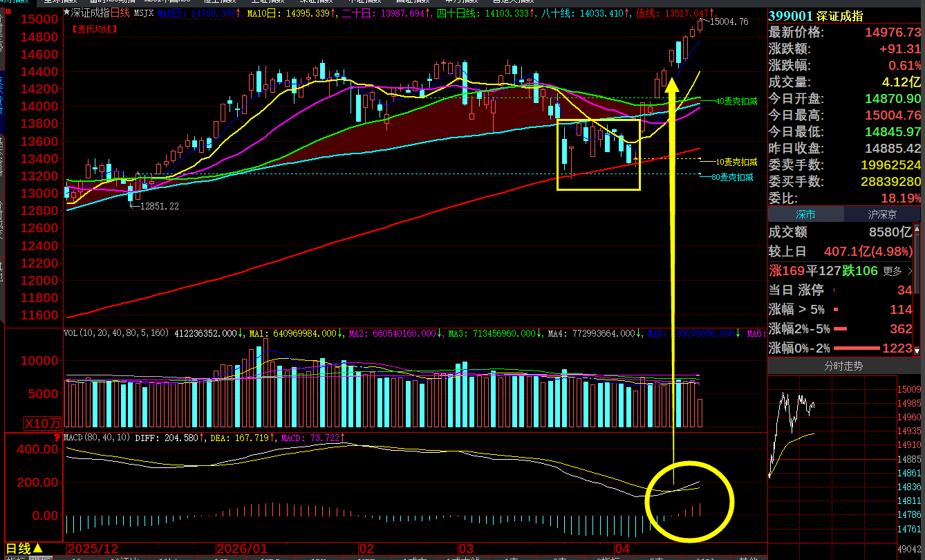Image resolution: width=925 pixels, height=560 pixels.
Task: Select the 深市 market tab
Action: 805,214
